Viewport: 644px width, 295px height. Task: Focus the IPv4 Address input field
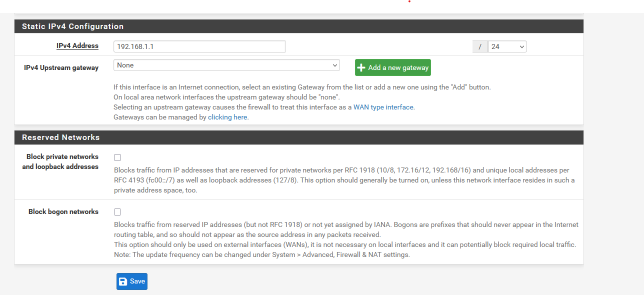(x=199, y=46)
